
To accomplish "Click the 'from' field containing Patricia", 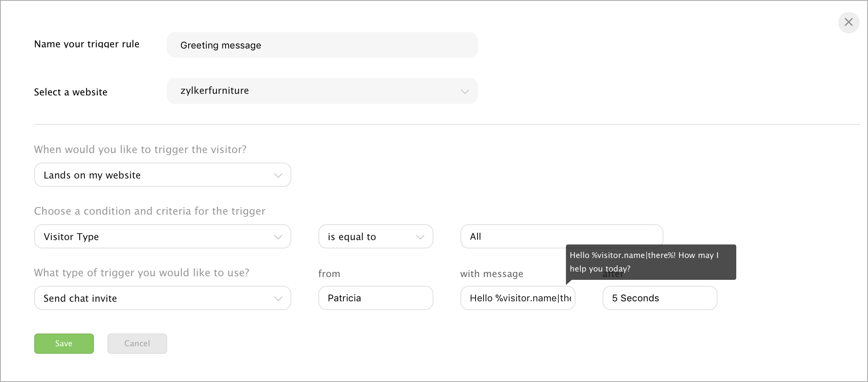I will click(376, 298).
